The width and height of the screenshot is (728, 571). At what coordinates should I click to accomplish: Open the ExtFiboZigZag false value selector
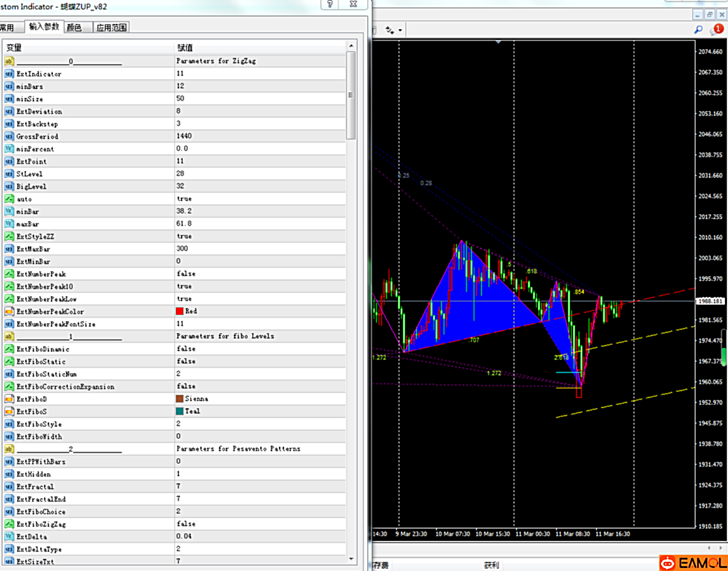[186, 524]
